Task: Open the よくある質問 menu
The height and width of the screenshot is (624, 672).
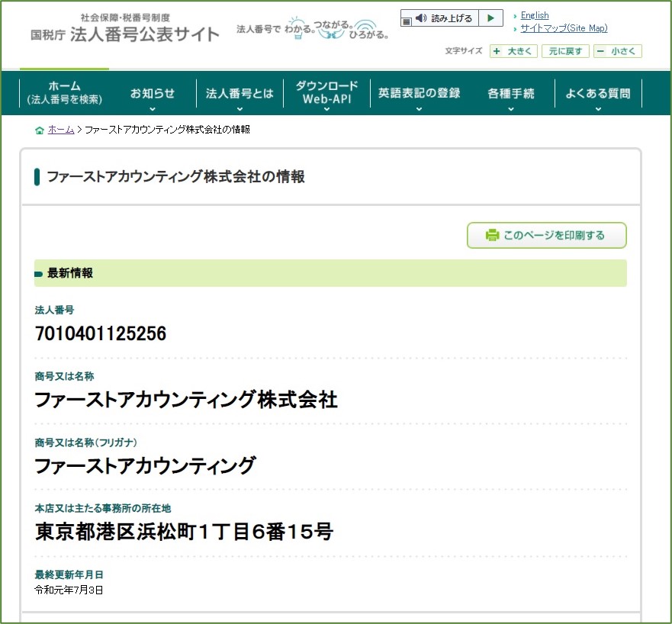Action: point(598,93)
